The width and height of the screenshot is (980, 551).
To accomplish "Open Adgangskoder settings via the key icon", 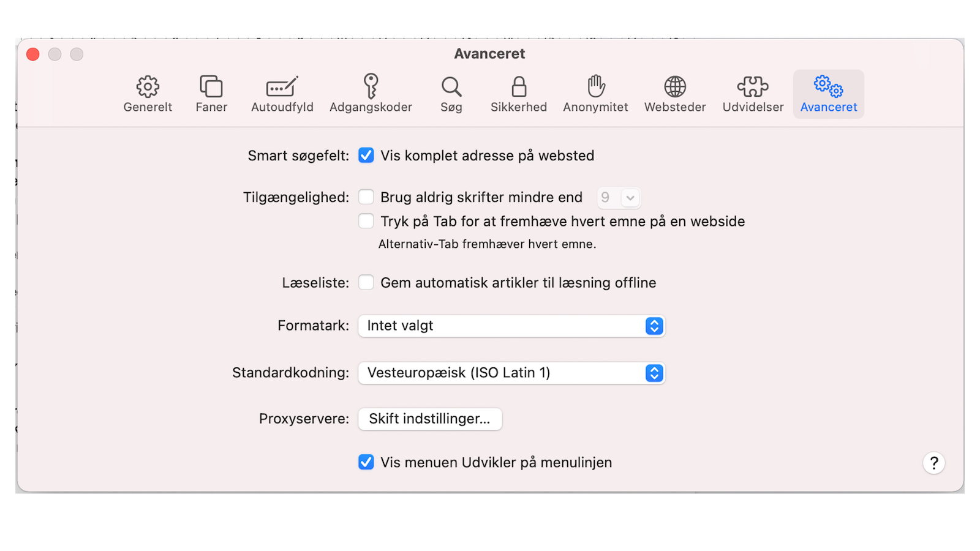I will (371, 93).
